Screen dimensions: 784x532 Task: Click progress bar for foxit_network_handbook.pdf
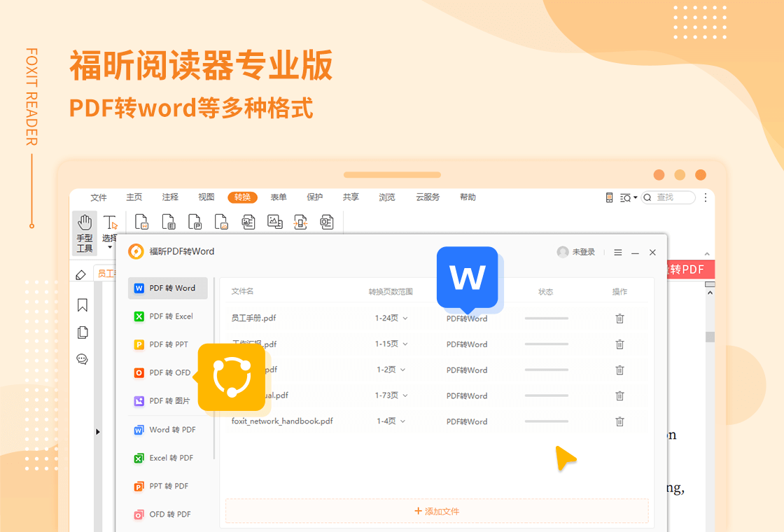(x=547, y=421)
